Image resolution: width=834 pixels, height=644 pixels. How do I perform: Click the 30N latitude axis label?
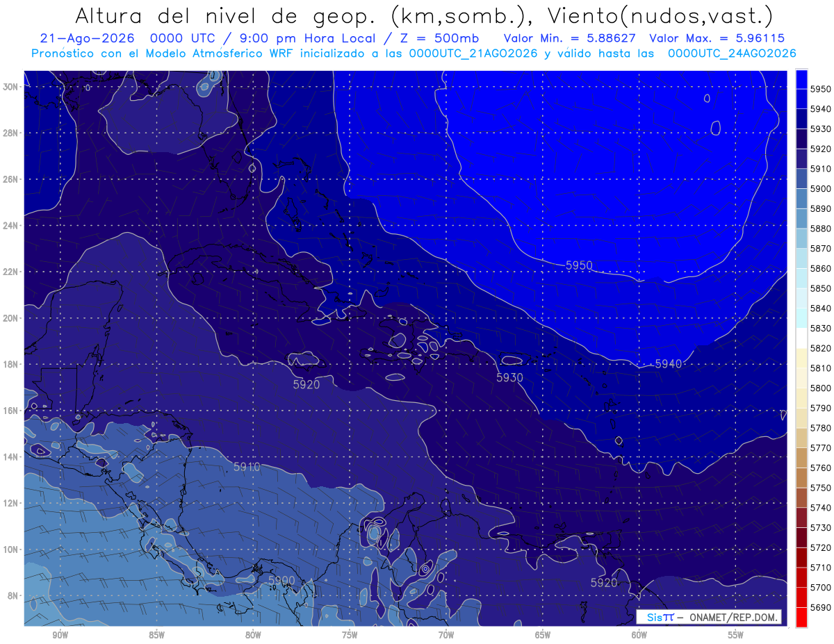(x=10, y=87)
